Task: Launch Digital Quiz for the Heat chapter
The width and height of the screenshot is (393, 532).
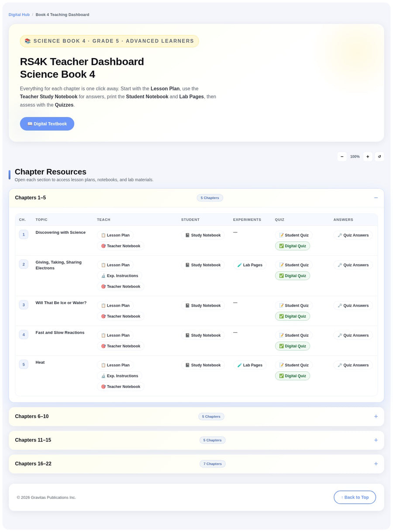Action: click(x=293, y=376)
